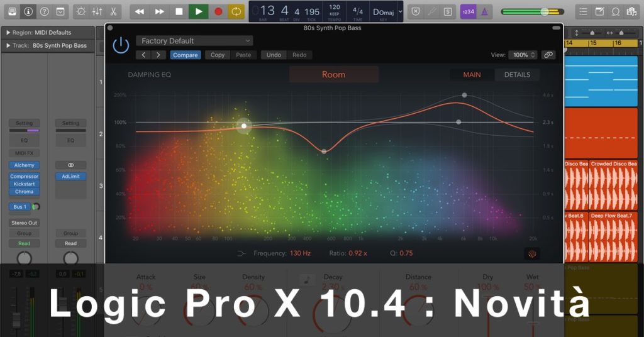Viewport: 644px width, 337px height.
Task: Toggle the Solo S button
Action: click(448, 11)
